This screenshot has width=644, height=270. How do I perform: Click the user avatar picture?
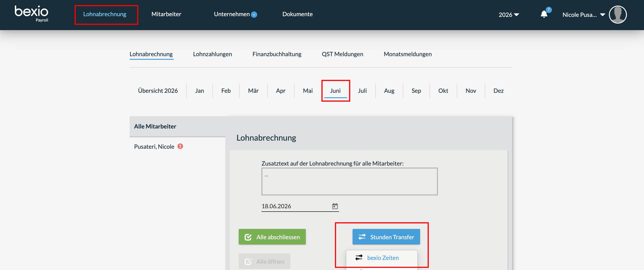[617, 14]
